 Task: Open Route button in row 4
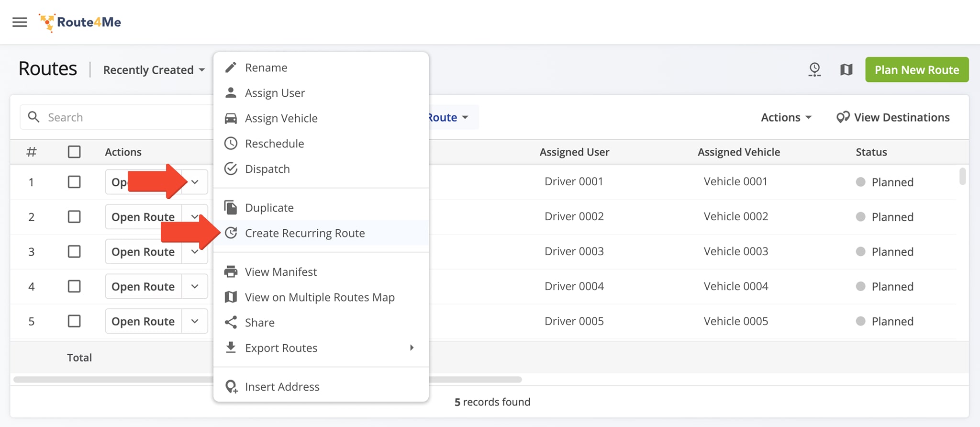tap(143, 286)
